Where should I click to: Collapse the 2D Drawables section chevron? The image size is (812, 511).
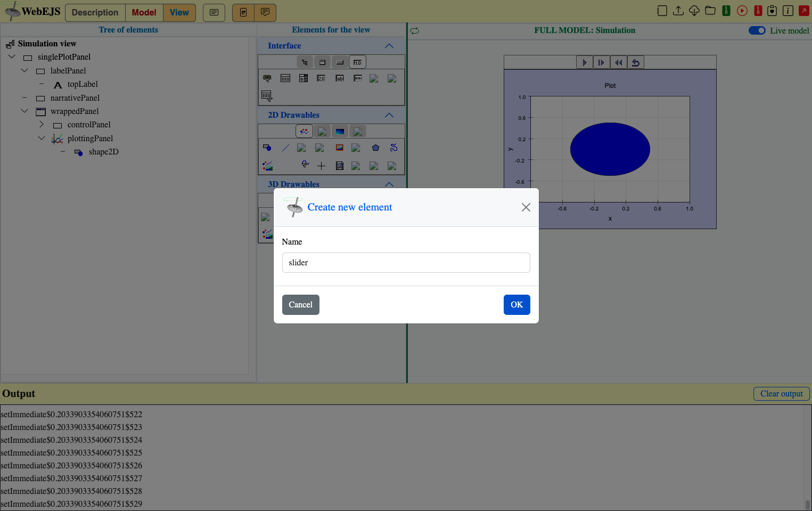point(389,115)
